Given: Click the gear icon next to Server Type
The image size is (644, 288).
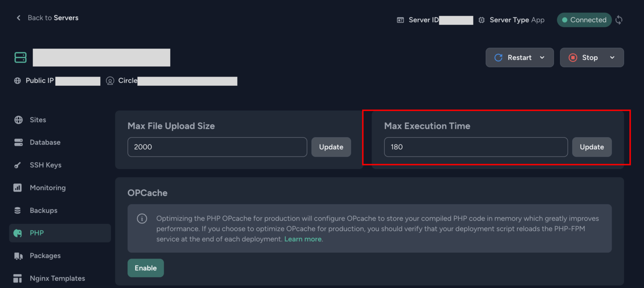Looking at the screenshot, I should pyautogui.click(x=481, y=20).
